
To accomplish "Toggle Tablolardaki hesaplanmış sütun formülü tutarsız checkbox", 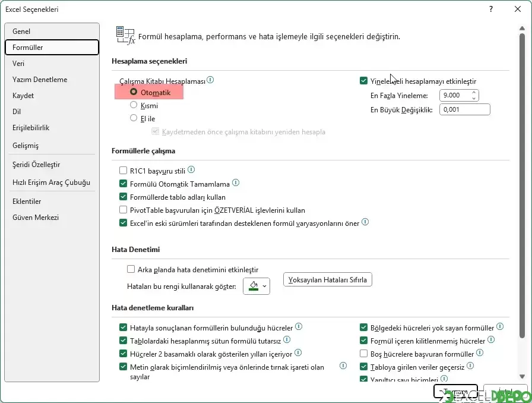I will pyautogui.click(x=123, y=341).
